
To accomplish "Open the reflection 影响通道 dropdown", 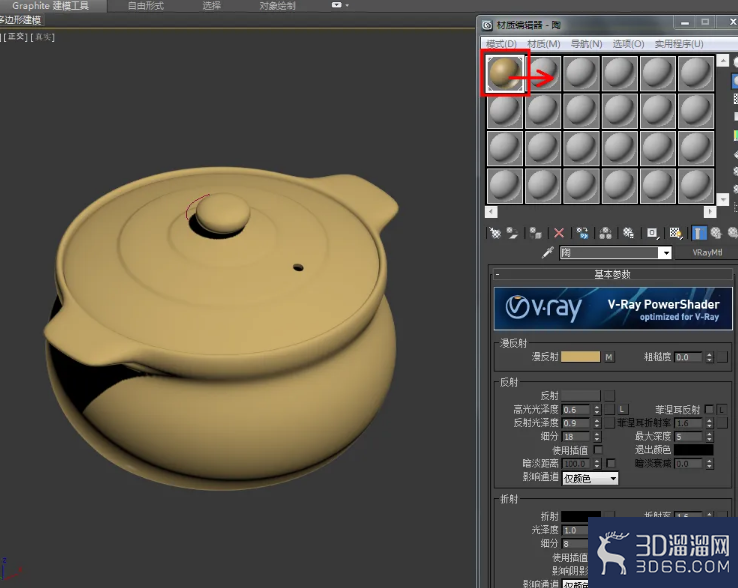I will click(590, 478).
